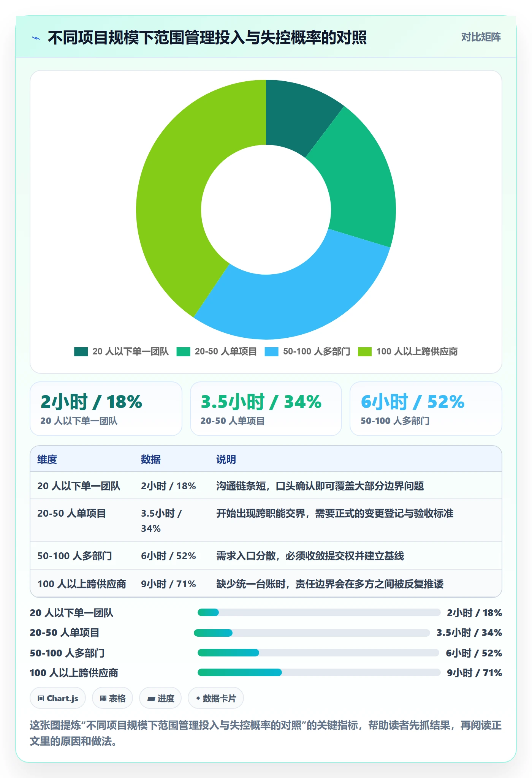This screenshot has height=778, width=532.
Task: Click the 20-50 人单项目 progress bar
Action: click(x=312, y=633)
